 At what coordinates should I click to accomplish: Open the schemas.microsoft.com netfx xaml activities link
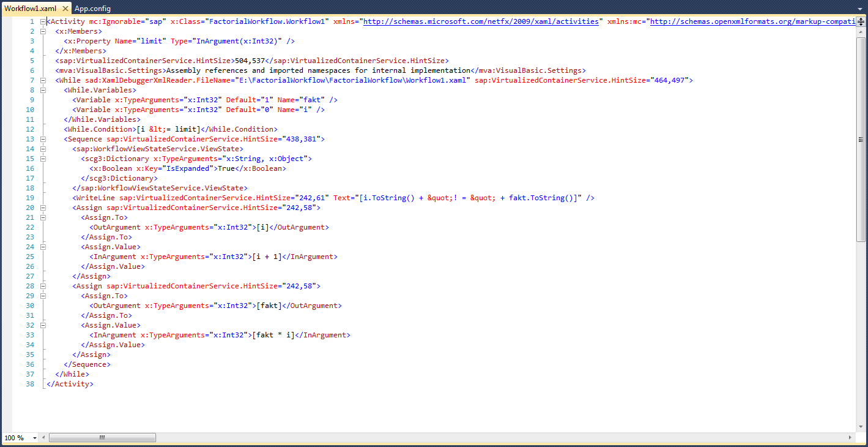tap(481, 21)
